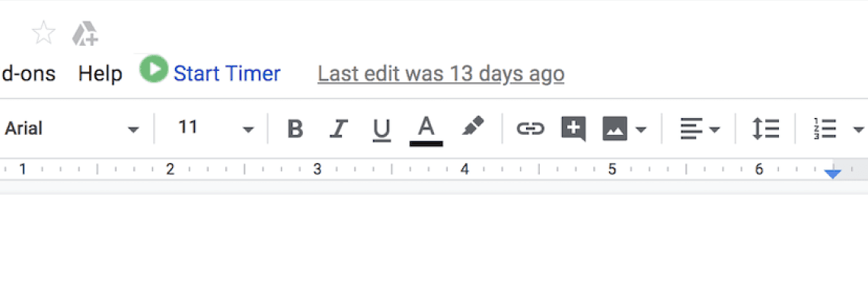Open the Add-ons menu
The width and height of the screenshot is (868, 294).
[27, 74]
